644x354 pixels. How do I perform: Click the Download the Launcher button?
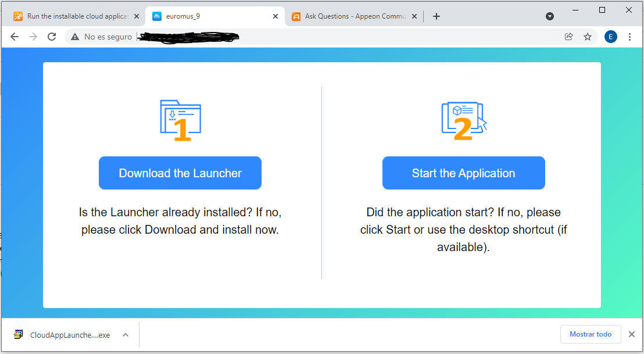180,173
